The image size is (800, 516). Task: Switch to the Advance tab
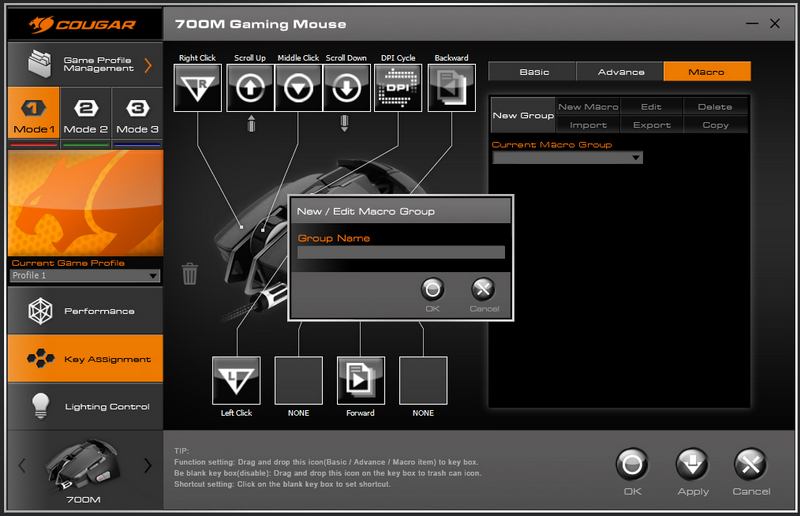pos(620,71)
